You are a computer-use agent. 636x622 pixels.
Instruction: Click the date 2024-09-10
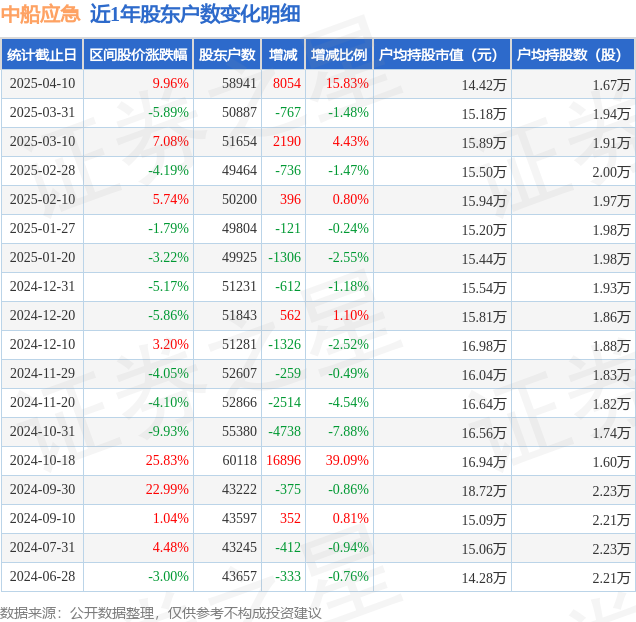pos(43,518)
